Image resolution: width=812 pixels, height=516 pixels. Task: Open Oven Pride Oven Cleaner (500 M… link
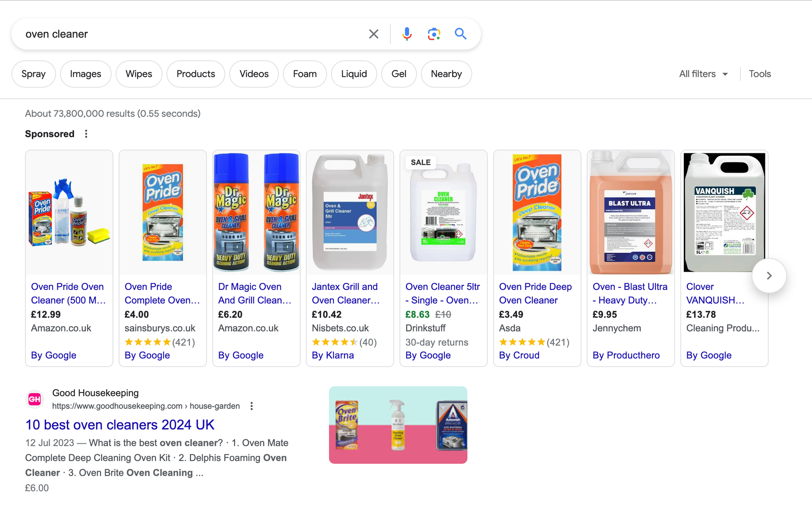coord(69,293)
